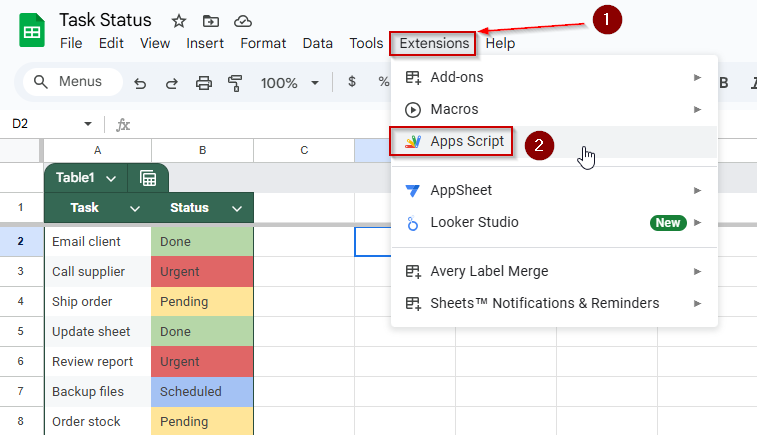Screen dimensions: 757x435
Task: Select column C header
Action: [x=304, y=151]
